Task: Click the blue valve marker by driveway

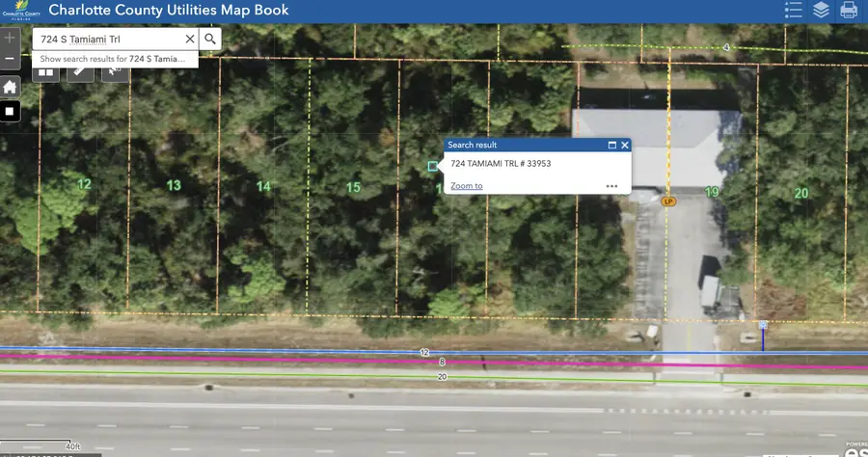Action: tap(763, 325)
